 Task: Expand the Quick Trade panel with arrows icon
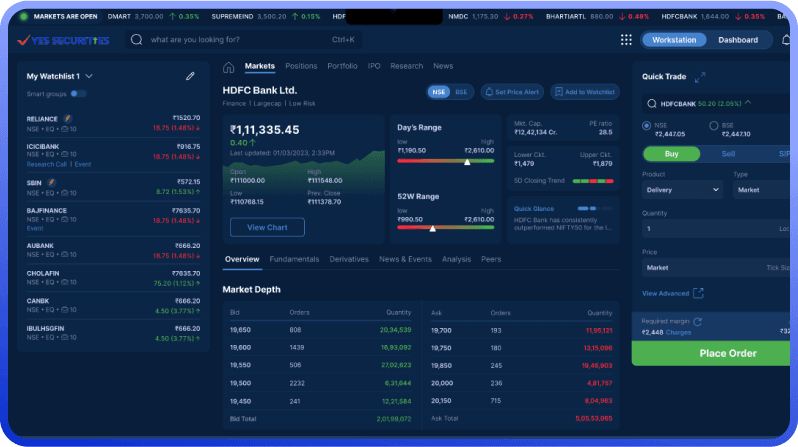tap(700, 77)
